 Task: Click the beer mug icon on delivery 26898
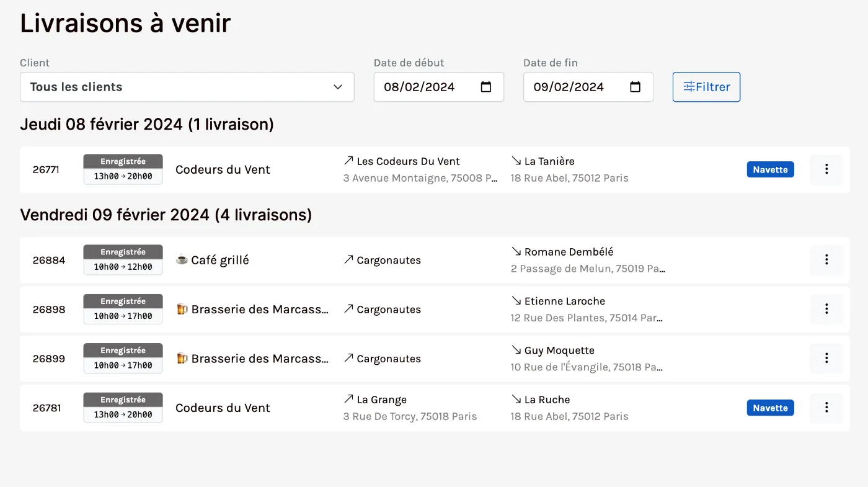[182, 309]
